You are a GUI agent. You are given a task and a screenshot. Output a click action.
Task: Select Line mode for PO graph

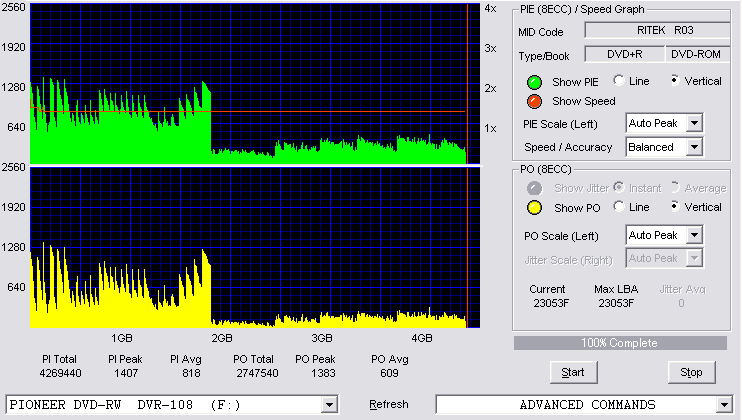click(x=618, y=206)
